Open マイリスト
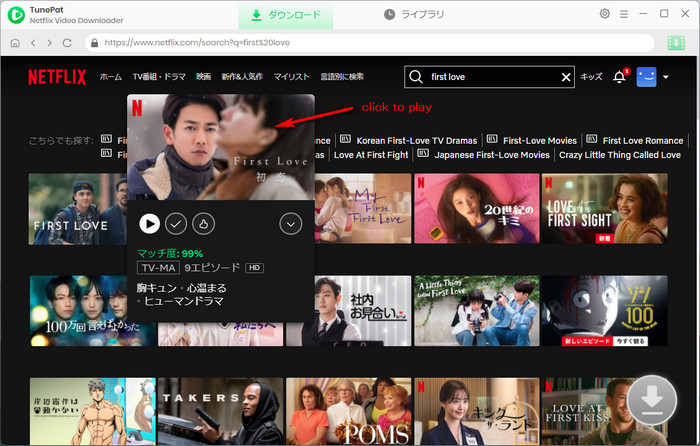The width and height of the screenshot is (700, 446). (292, 77)
